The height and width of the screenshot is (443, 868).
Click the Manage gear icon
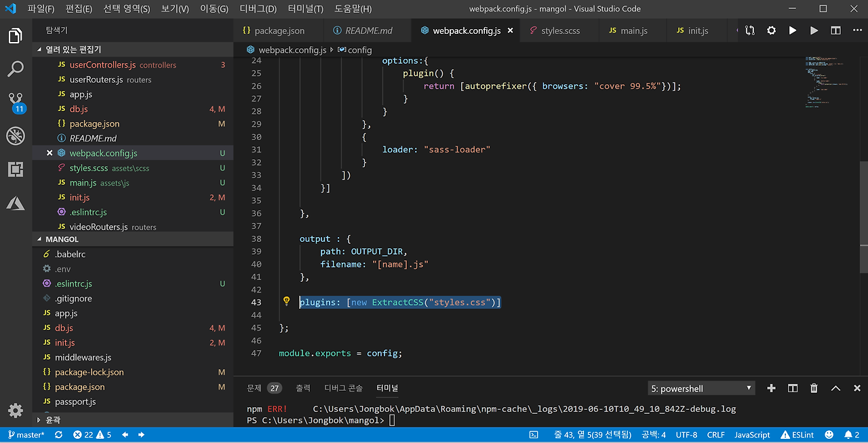tap(16, 410)
